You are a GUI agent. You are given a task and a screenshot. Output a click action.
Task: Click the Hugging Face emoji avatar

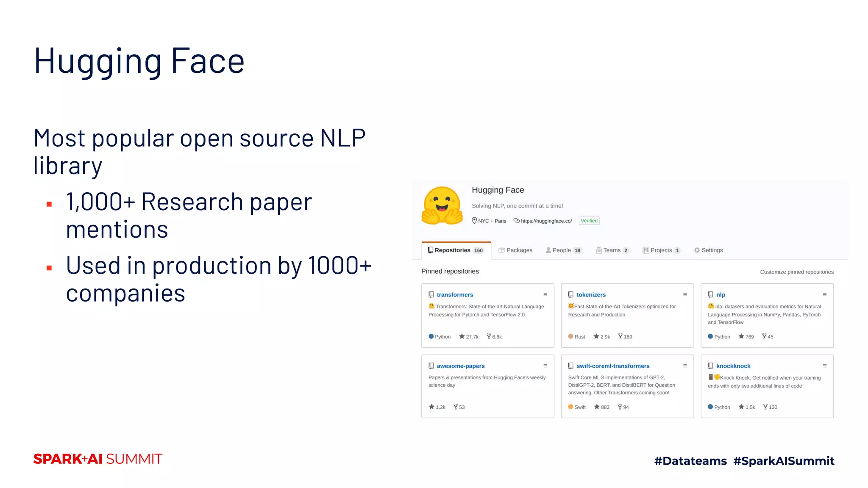[442, 206]
